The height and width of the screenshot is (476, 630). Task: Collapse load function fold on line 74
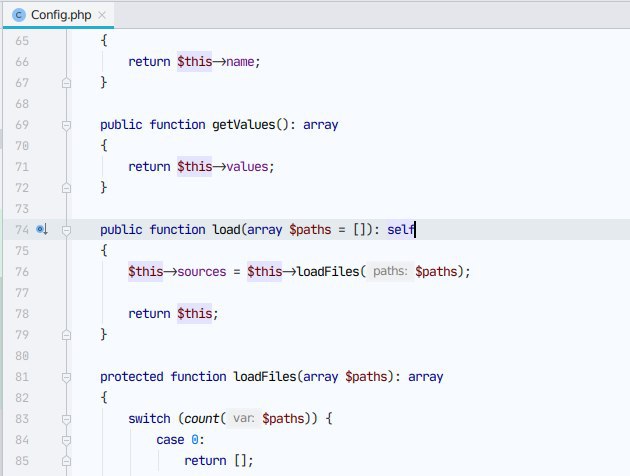coord(66,230)
